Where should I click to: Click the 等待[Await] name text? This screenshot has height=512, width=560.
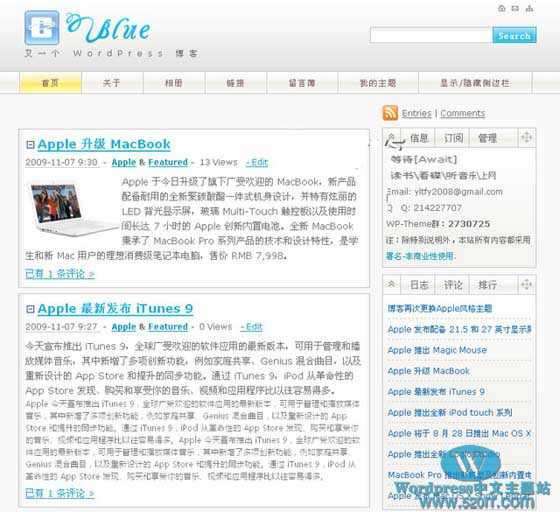tap(424, 159)
